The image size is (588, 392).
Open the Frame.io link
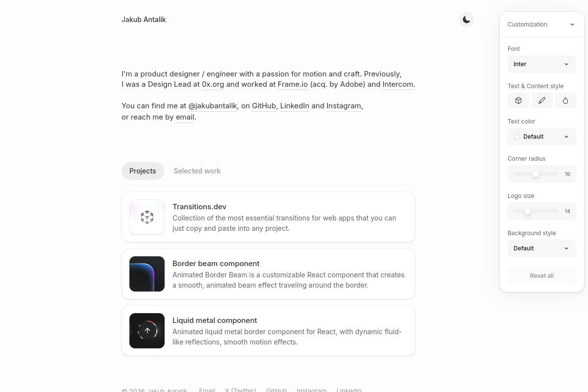[293, 84]
